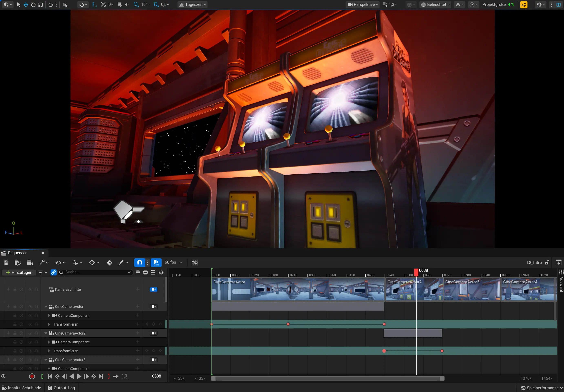The height and width of the screenshot is (392, 564).
Task: Click the auto-key diamond icon
Action: pyautogui.click(x=109, y=263)
